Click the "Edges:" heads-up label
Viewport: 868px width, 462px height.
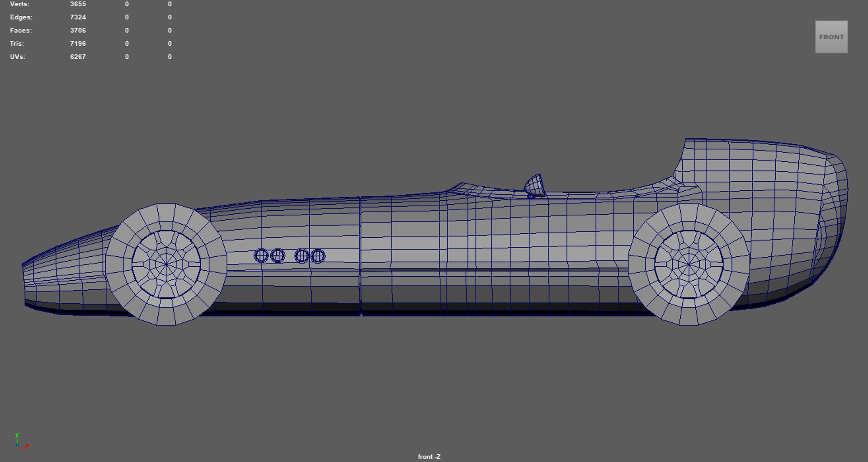pyautogui.click(x=21, y=17)
